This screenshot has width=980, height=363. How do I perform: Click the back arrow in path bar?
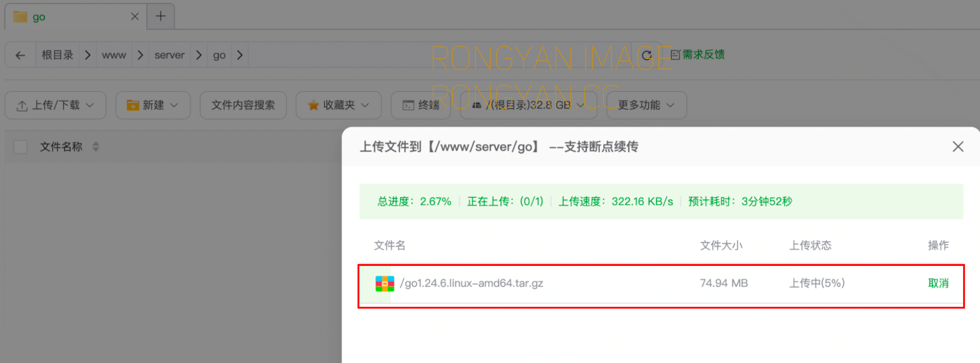[x=20, y=55]
